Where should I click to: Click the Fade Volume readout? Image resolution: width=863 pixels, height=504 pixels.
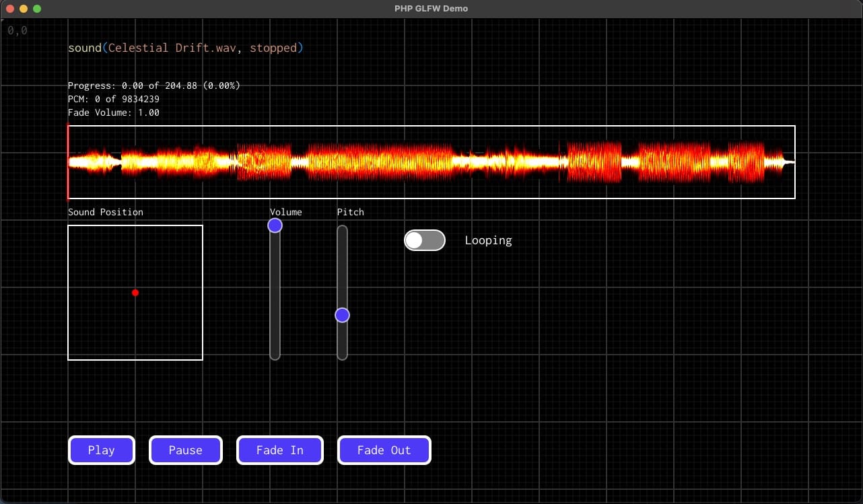tap(114, 112)
